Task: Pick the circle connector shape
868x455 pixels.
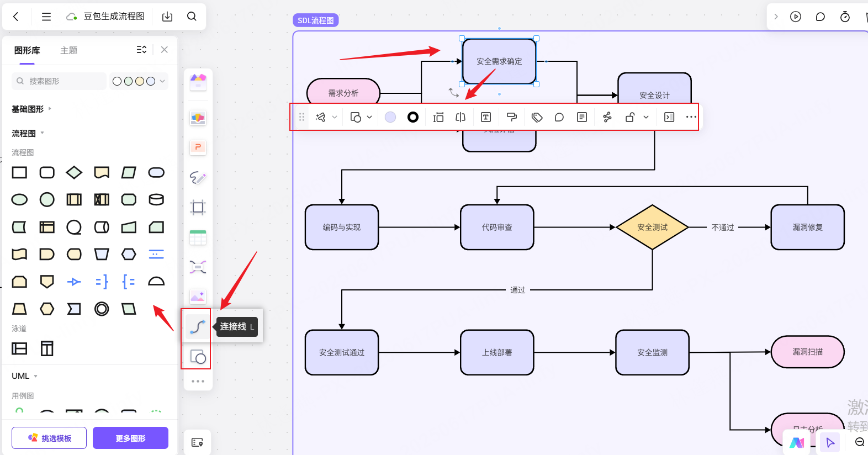Action: tap(47, 199)
